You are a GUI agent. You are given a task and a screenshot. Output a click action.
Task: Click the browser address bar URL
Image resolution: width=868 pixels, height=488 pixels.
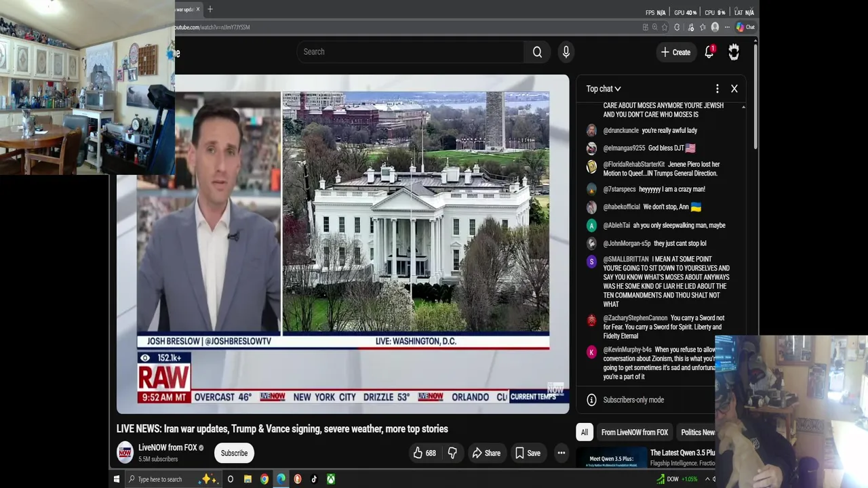[213, 27]
